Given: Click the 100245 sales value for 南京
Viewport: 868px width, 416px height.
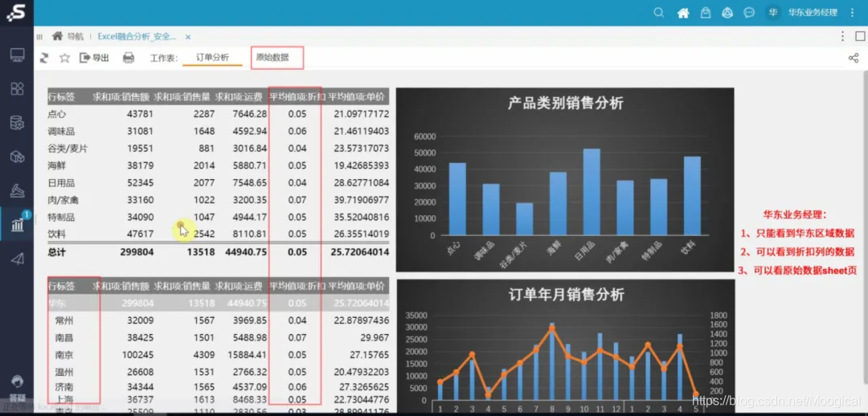Looking at the screenshot, I should pyautogui.click(x=139, y=355).
